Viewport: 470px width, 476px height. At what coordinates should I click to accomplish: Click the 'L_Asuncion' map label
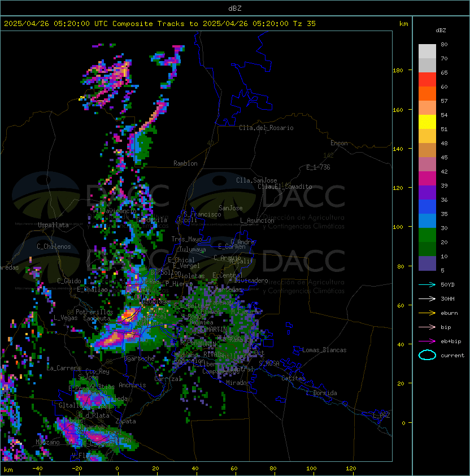[x=257, y=220]
